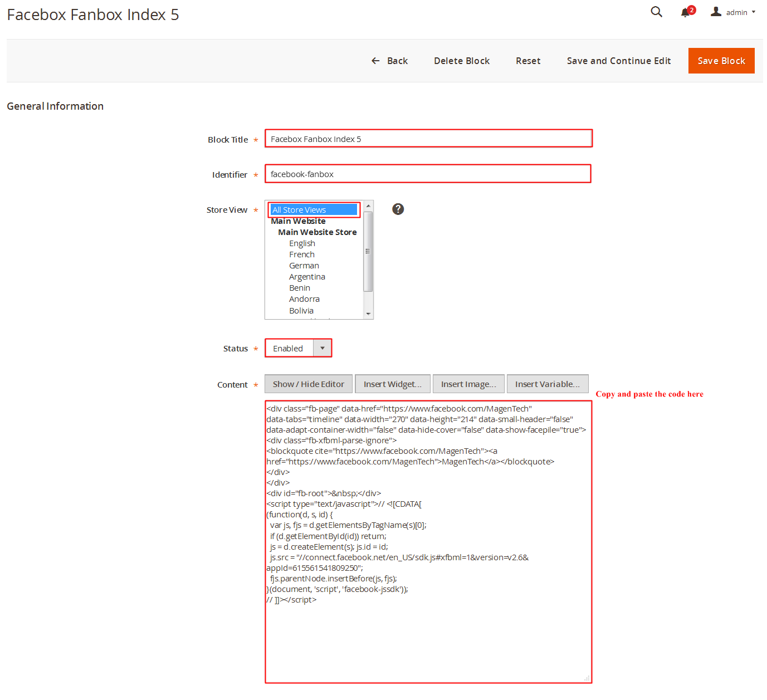Click store view list scroll-up arrow
The width and height of the screenshot is (767, 700).
point(368,206)
